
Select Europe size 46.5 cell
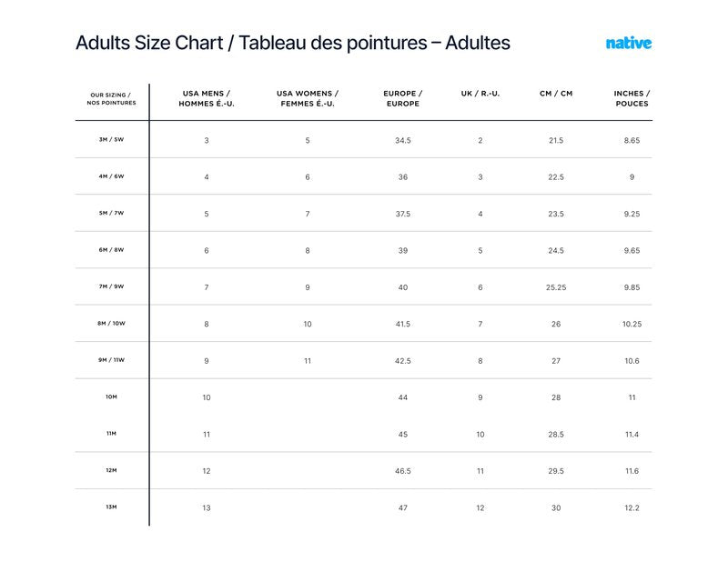click(403, 471)
